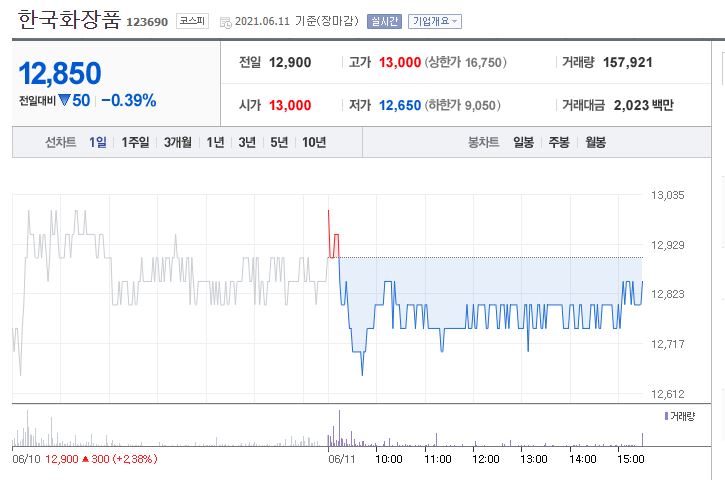
Task: Click the 코스피 market badge
Action: (192, 21)
